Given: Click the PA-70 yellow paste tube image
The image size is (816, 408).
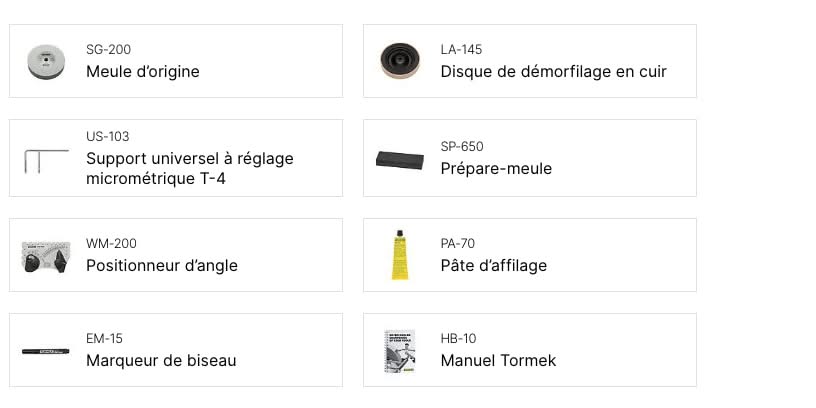Looking at the screenshot, I should point(400,255).
